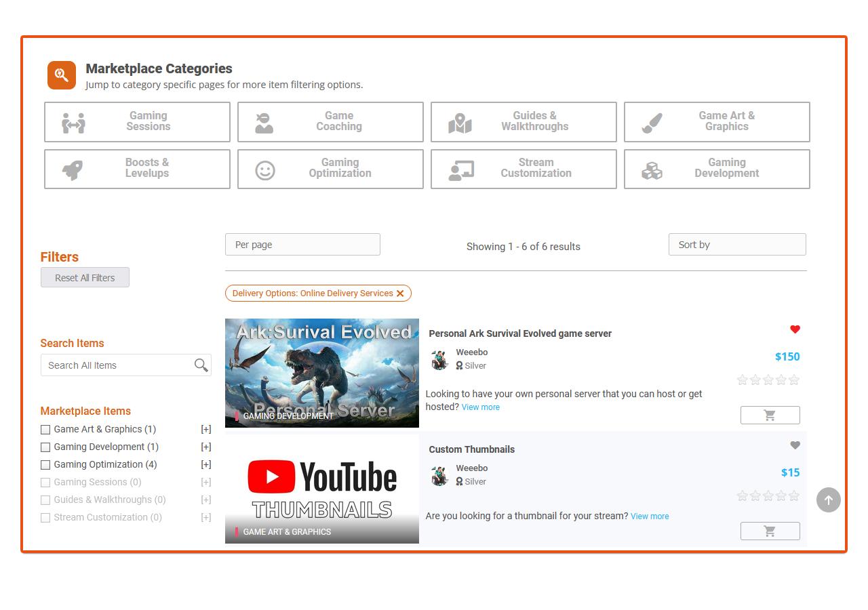Click the $15 price on Custom Thumbnails
868x610 pixels.
[791, 472]
